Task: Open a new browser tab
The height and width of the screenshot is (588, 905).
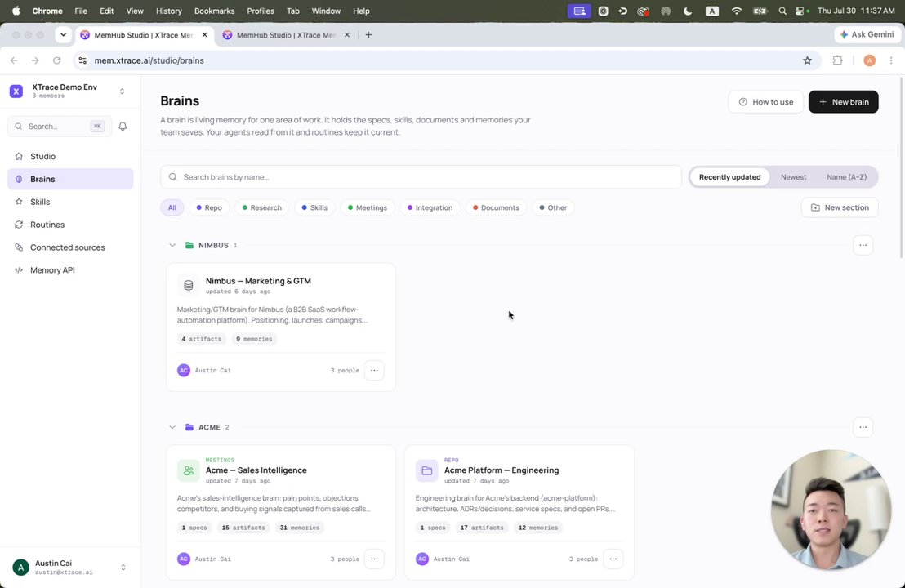Action: (x=368, y=34)
